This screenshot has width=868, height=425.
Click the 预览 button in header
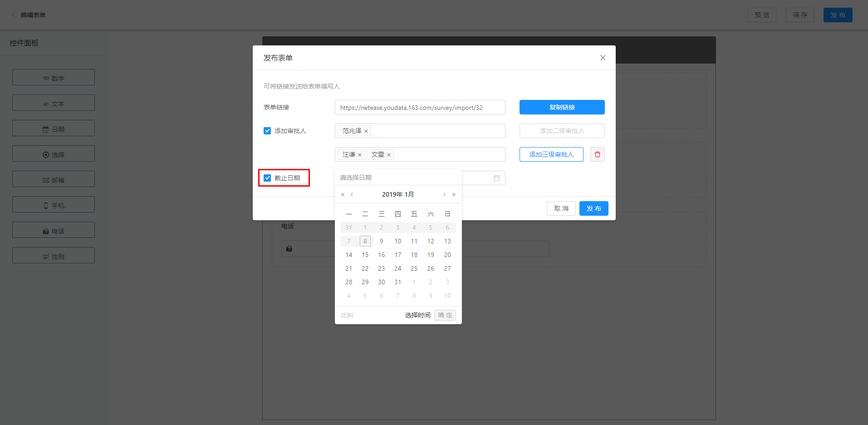762,15
